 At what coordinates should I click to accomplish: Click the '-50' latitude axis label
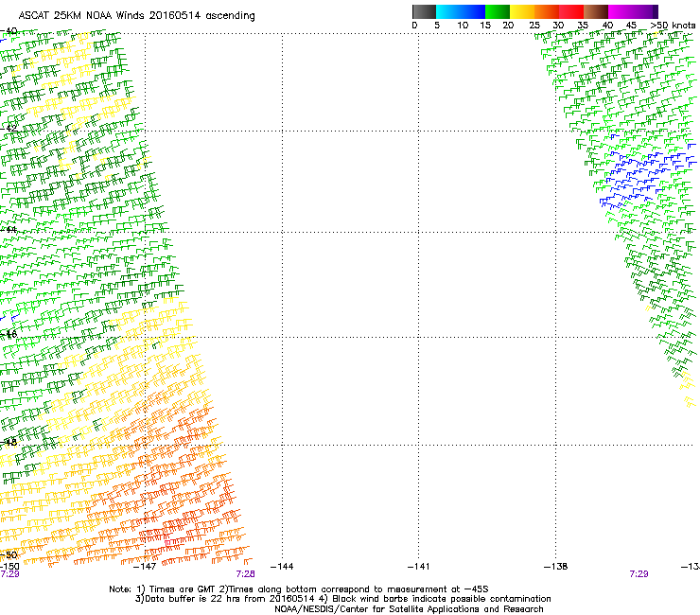pos(9,555)
